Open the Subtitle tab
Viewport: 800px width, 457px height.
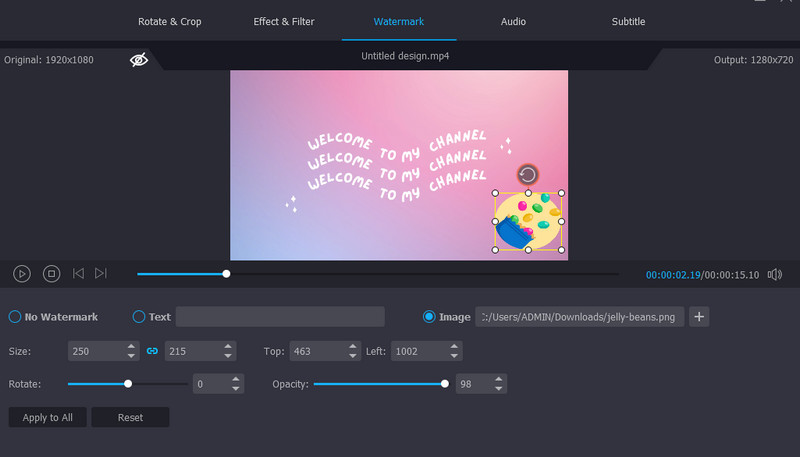pyautogui.click(x=628, y=21)
